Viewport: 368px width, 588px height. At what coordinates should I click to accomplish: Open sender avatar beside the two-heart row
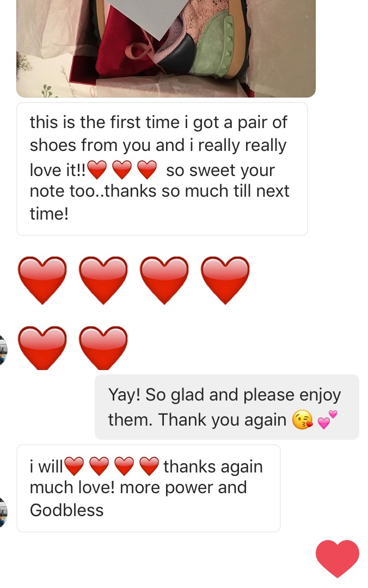click(3, 350)
